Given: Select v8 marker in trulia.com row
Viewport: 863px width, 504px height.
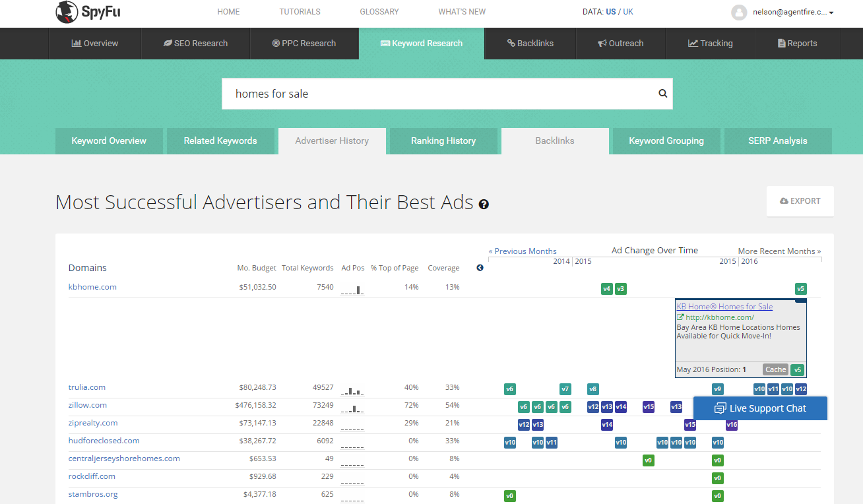Looking at the screenshot, I should pyautogui.click(x=593, y=389).
